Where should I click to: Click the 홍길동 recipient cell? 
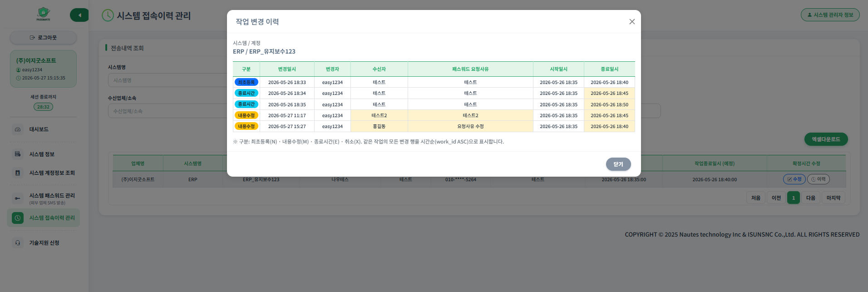(379, 126)
